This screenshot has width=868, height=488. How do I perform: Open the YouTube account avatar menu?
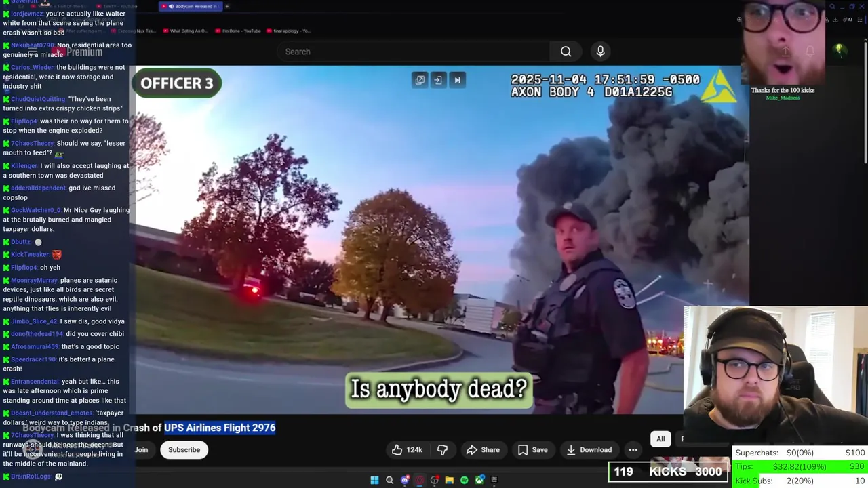[x=839, y=51]
